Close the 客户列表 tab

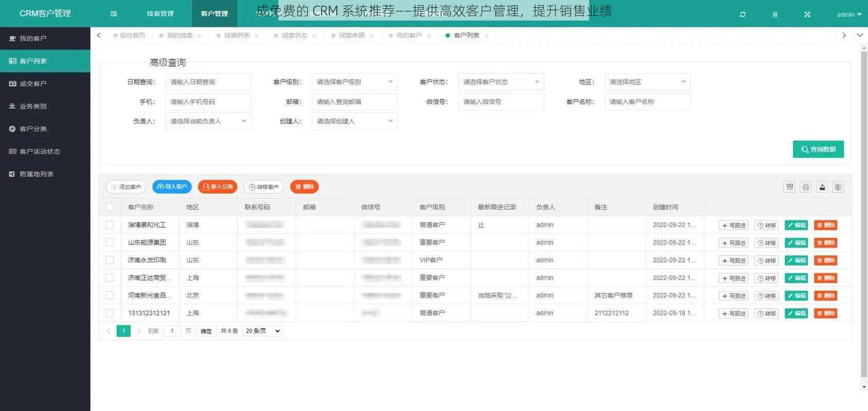point(486,36)
